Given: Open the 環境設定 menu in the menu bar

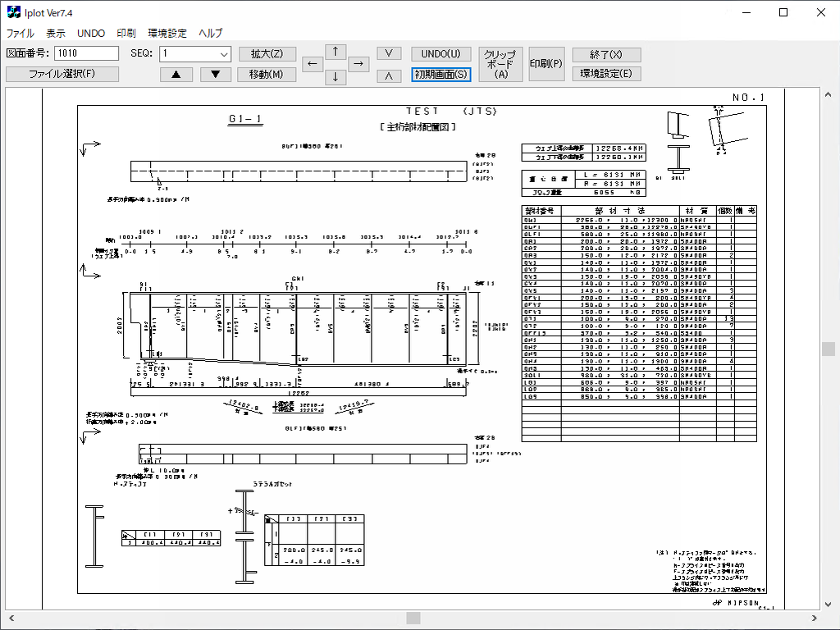Looking at the screenshot, I should click(x=167, y=34).
